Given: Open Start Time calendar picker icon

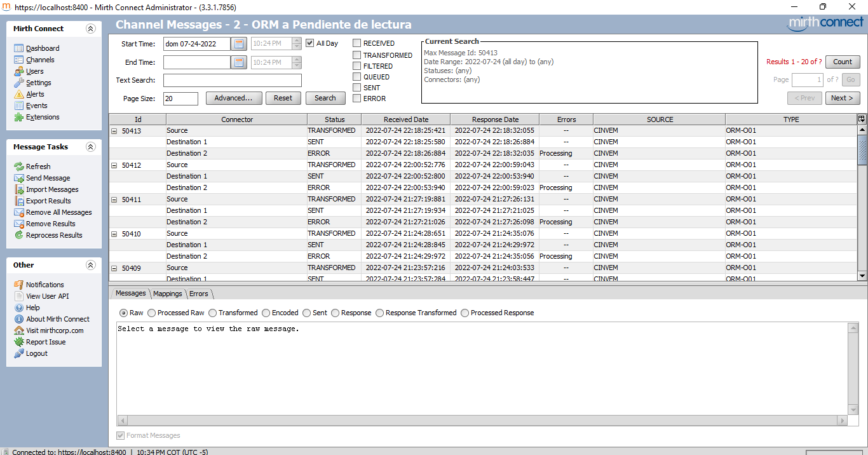Looking at the screenshot, I should tap(239, 44).
